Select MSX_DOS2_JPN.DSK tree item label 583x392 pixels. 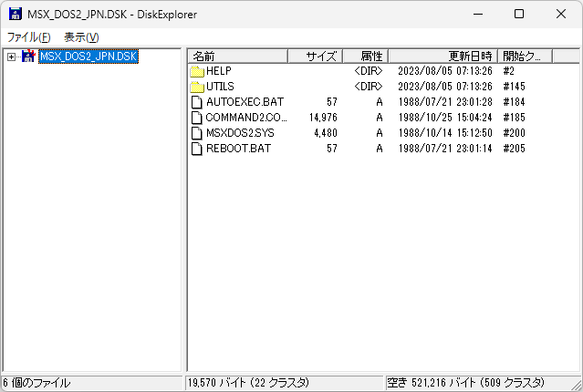click(88, 57)
